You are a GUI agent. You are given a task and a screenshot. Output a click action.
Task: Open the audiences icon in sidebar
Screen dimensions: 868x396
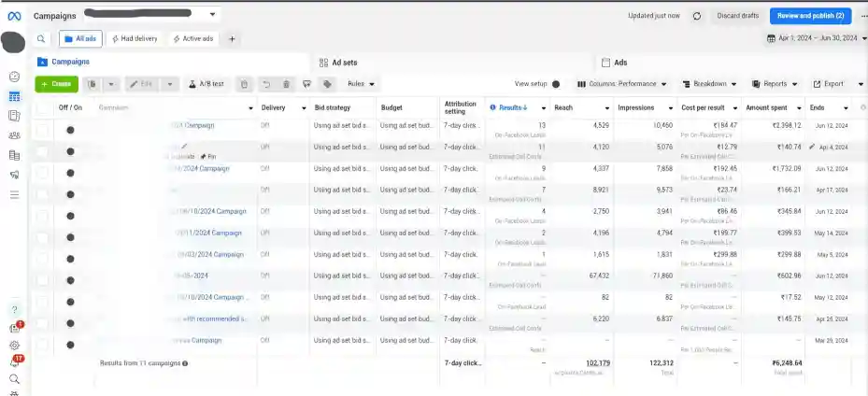point(14,136)
